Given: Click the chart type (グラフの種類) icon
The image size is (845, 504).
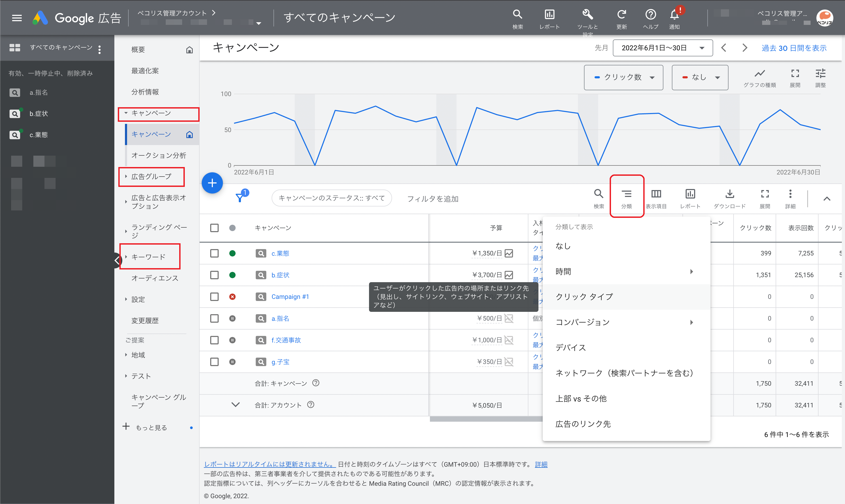Looking at the screenshot, I should pos(759,74).
